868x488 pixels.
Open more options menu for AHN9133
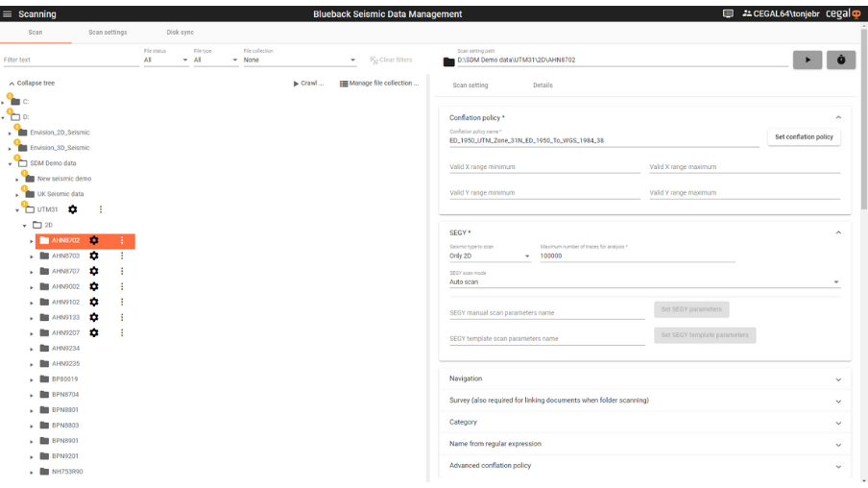point(122,317)
